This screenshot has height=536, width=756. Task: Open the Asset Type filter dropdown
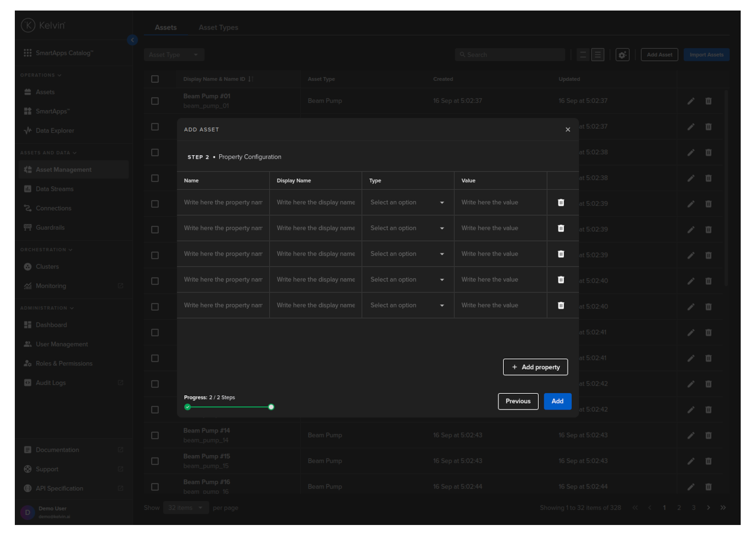click(x=174, y=55)
